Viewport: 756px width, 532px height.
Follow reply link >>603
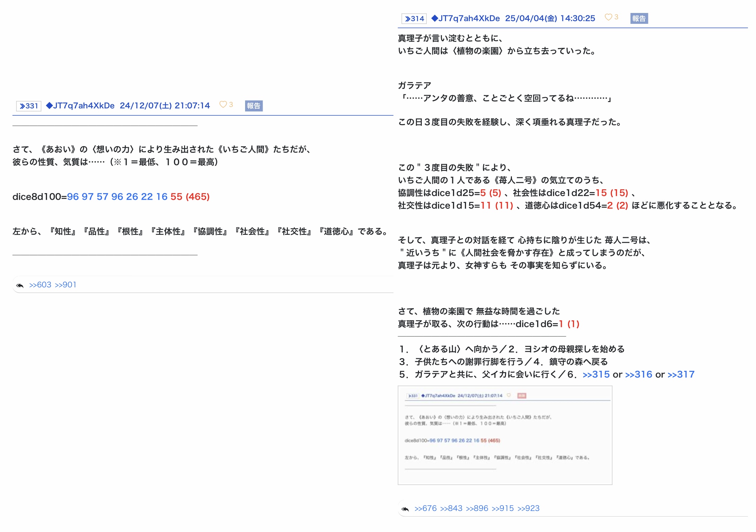point(40,285)
